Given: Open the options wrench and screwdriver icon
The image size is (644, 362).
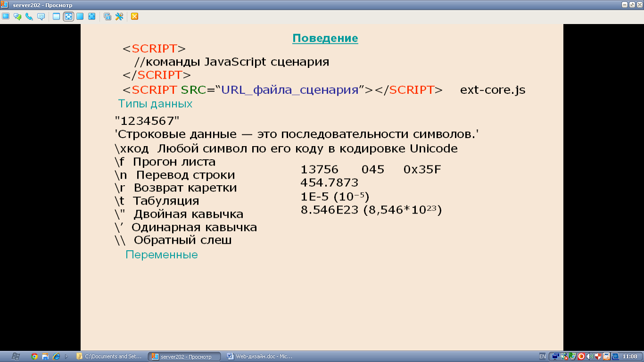Looking at the screenshot, I should [119, 16].
